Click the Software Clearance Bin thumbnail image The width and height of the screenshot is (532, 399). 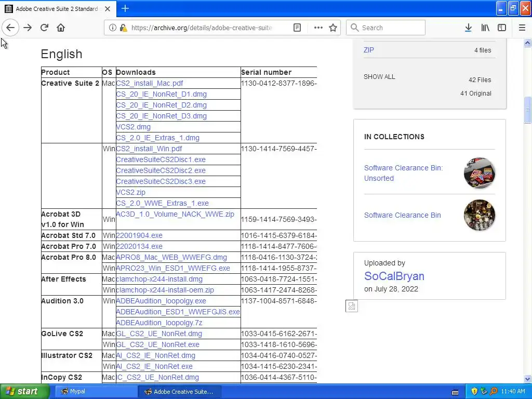(479, 215)
